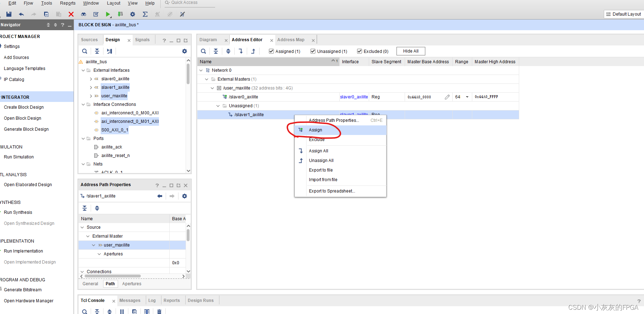This screenshot has width=644, height=314.
Task: Click Unassign All icon in Address Editor toolbar
Action: pyautogui.click(x=253, y=51)
